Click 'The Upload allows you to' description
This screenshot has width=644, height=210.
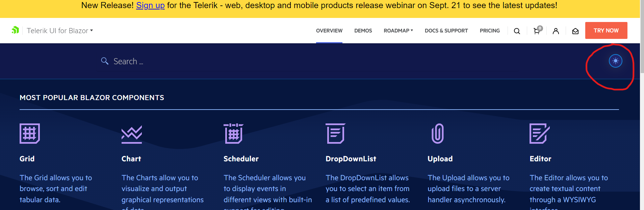point(468,189)
